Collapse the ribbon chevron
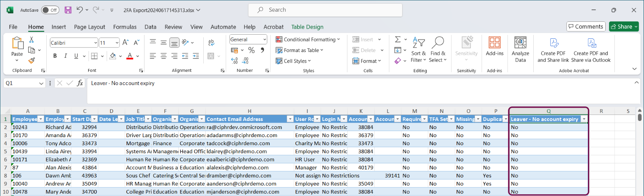The width and height of the screenshot is (644, 196). 634,69
